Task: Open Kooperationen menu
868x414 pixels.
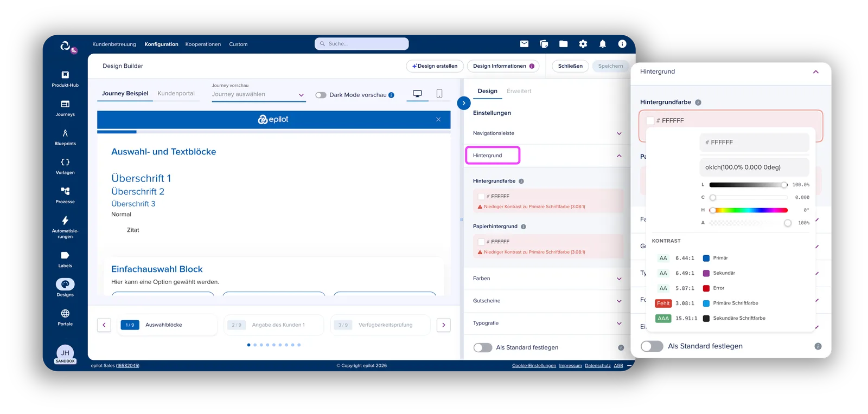Action: click(203, 44)
